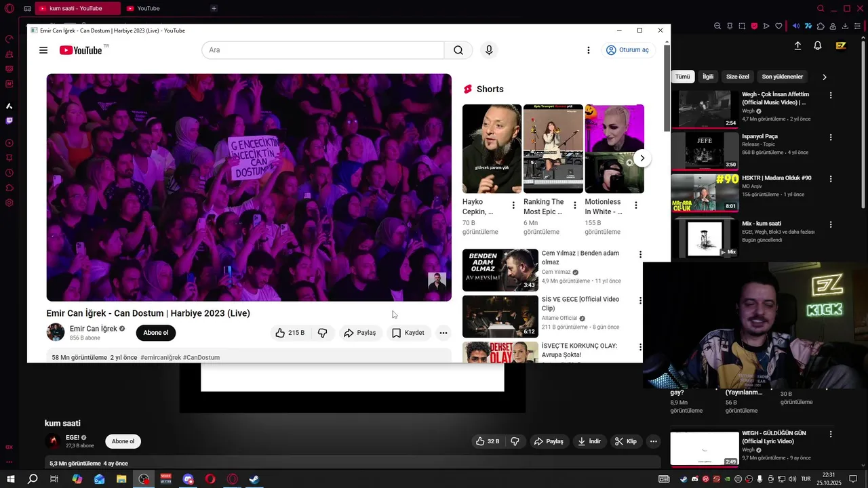This screenshot has height=488, width=868.
Task: Like the Can Dostum video (215 B)
Action: click(290, 333)
